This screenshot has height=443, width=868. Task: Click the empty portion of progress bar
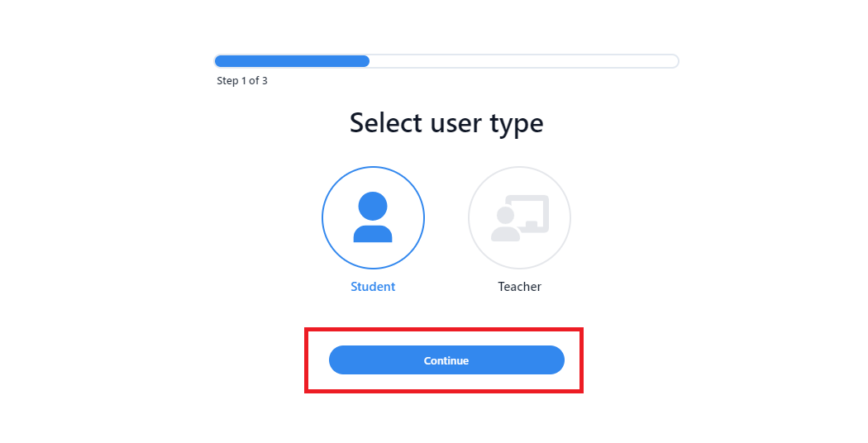click(x=522, y=61)
